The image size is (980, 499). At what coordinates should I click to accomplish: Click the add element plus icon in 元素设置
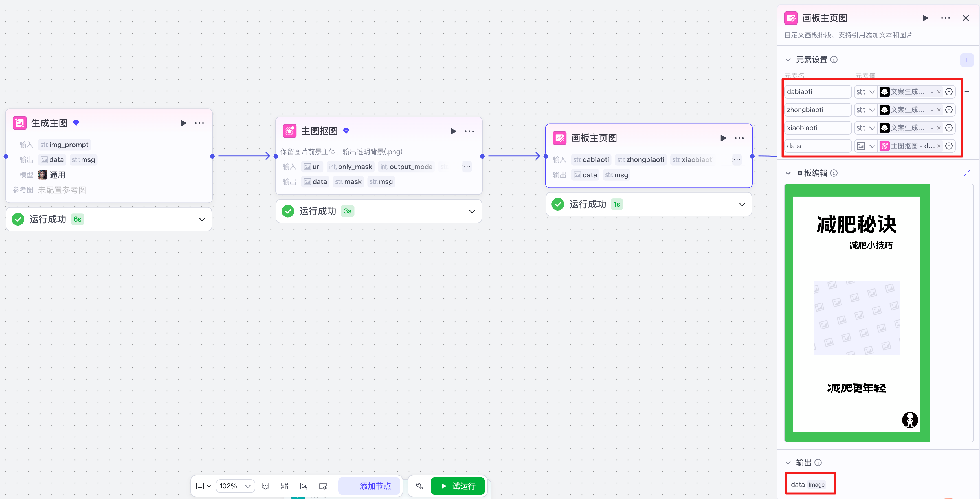(x=966, y=60)
